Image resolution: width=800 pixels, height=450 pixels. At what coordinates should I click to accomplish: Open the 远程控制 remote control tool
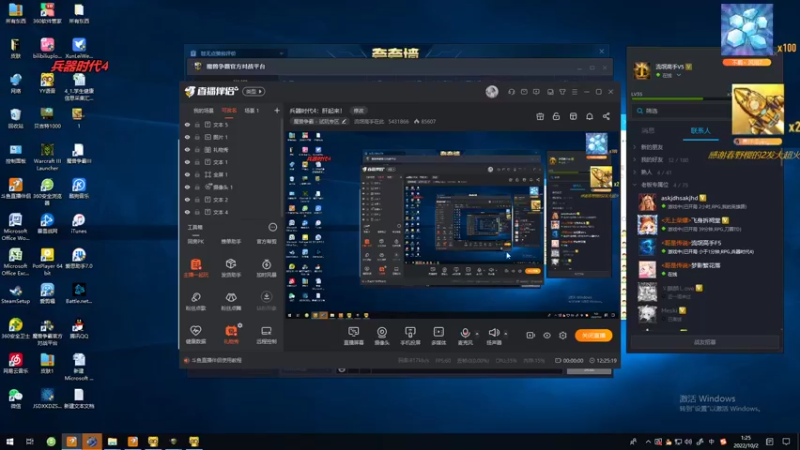pyautogui.click(x=266, y=334)
